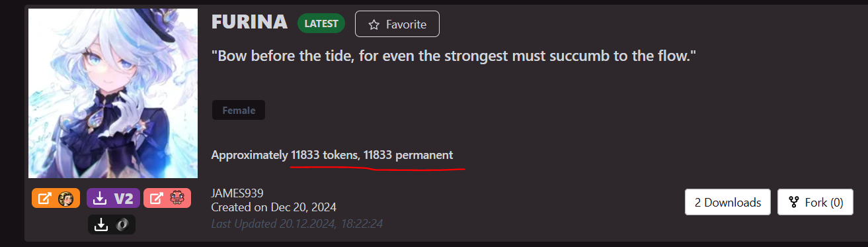
Task: Add Furina to favorites
Action: [397, 24]
